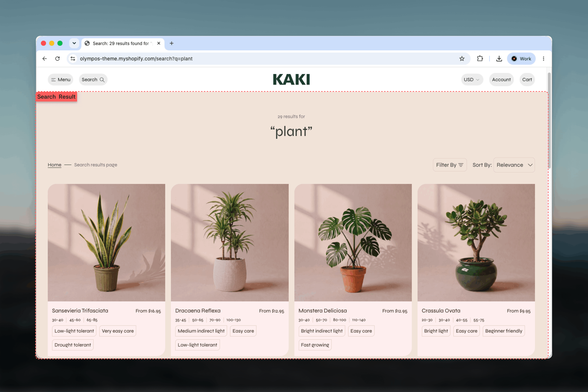The width and height of the screenshot is (588, 392).
Task: Click the Dracaena Reflexa product title
Action: tap(198, 311)
